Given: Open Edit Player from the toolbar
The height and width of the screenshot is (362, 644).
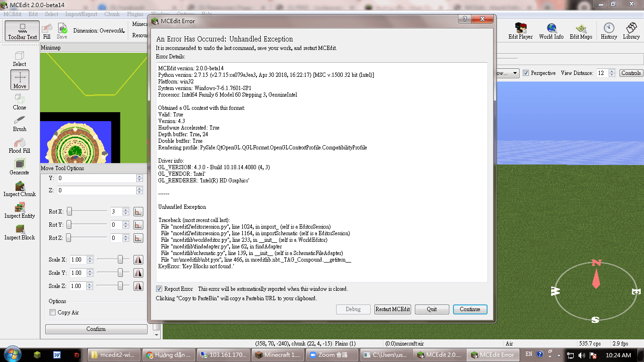Looking at the screenshot, I should (520, 31).
